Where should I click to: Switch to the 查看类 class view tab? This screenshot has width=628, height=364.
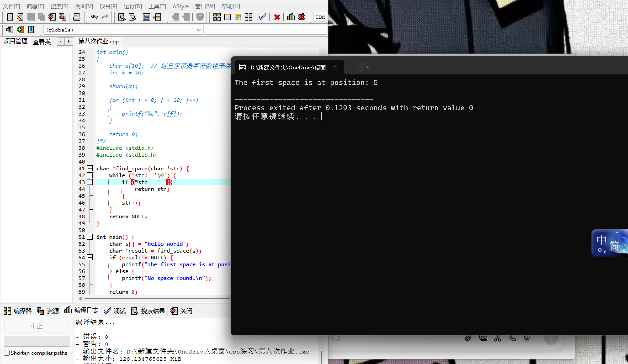42,42
